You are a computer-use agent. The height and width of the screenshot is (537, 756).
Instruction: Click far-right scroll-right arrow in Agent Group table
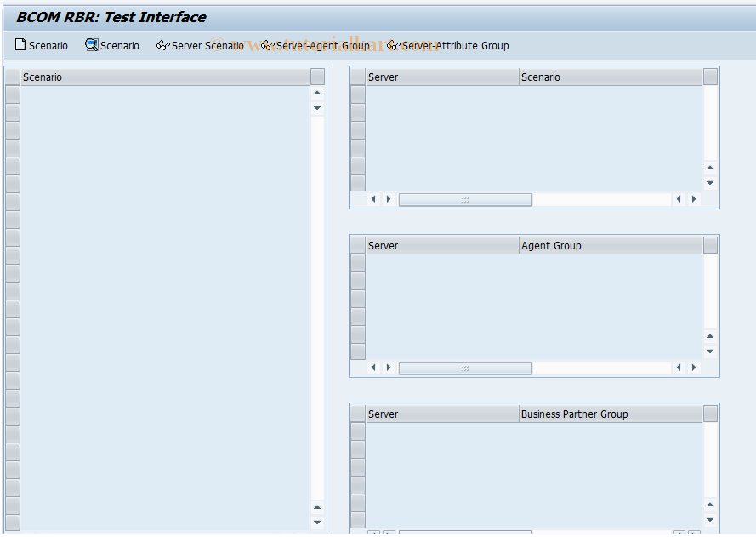[694, 367]
